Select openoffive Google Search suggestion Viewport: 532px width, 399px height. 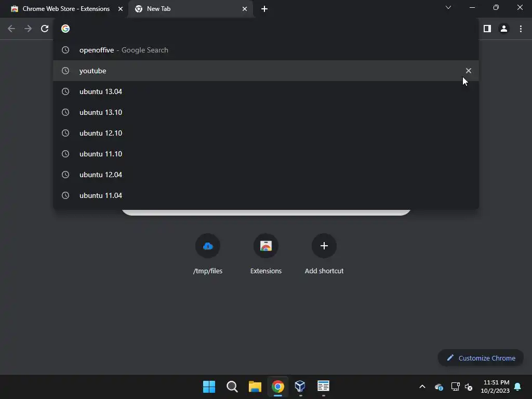tap(266, 50)
